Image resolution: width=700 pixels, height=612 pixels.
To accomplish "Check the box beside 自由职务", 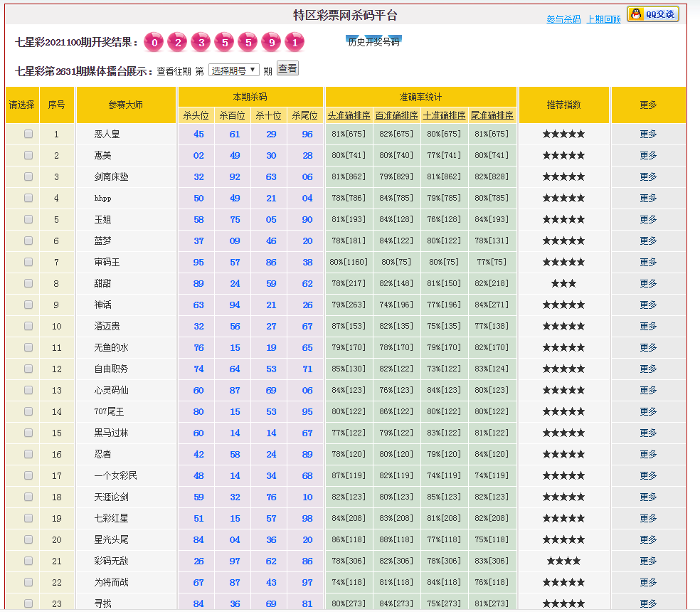I will 28,369.
